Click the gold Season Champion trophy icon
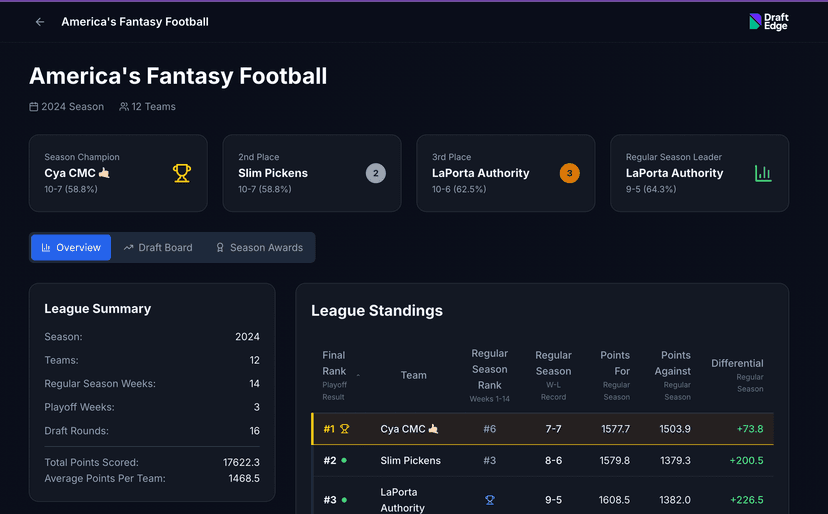This screenshot has height=514, width=828. pyautogui.click(x=181, y=173)
